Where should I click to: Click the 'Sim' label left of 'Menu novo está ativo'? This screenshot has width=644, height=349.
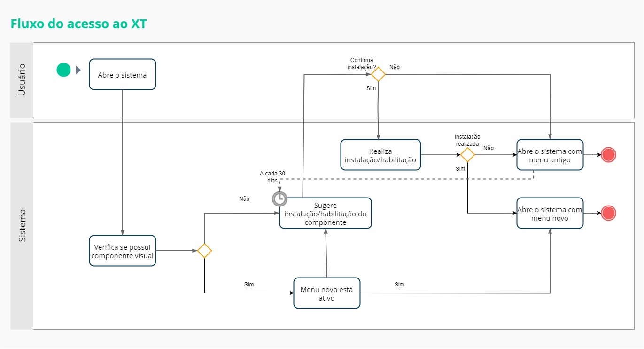(x=249, y=285)
